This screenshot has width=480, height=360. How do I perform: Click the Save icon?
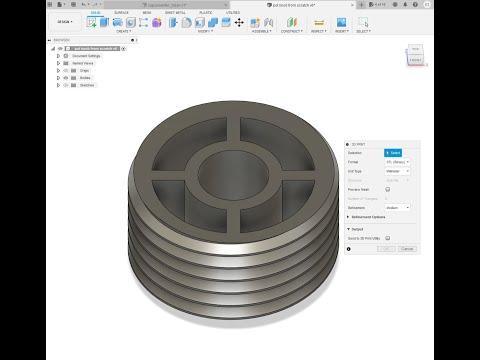[x=73, y=4]
